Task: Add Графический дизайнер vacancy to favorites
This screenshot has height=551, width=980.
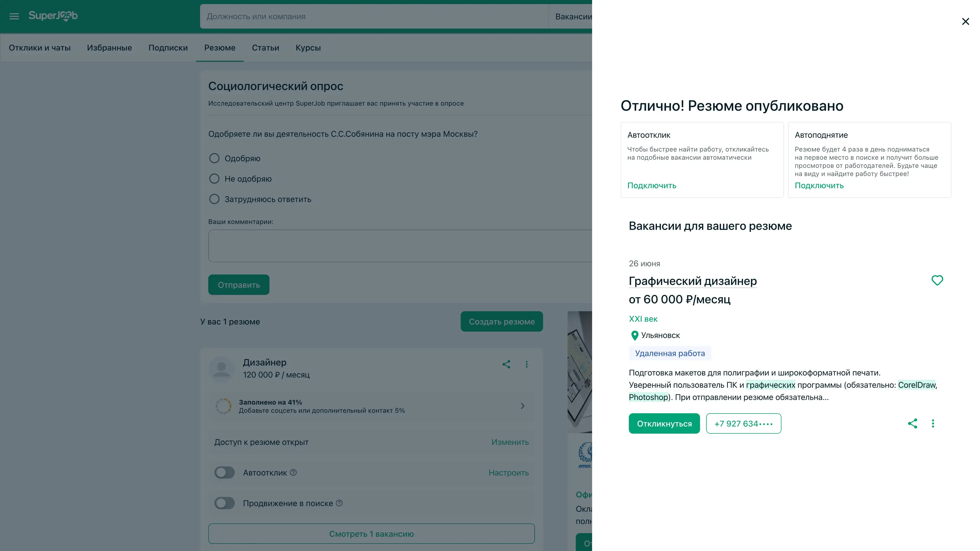Action: pos(937,280)
